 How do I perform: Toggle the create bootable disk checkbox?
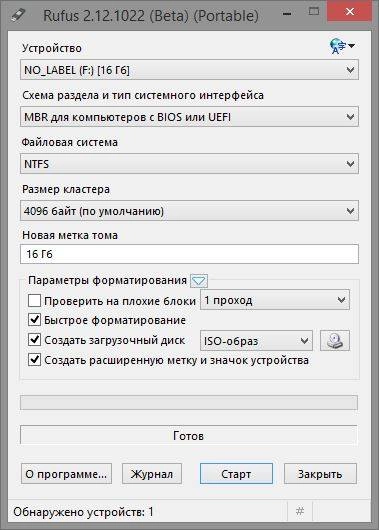point(34,340)
